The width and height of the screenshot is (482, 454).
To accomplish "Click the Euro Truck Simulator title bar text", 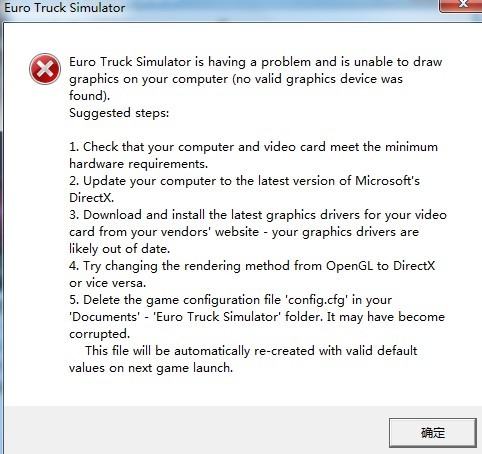I will (65, 8).
